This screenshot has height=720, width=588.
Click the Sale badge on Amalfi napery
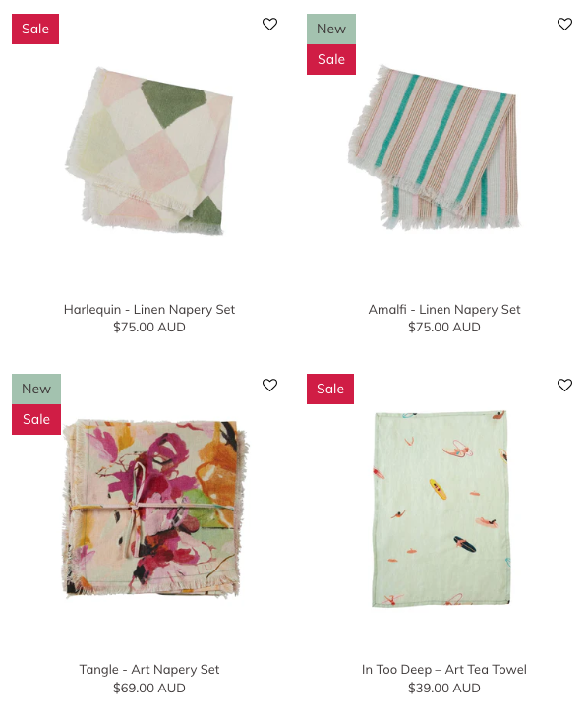coord(331,59)
